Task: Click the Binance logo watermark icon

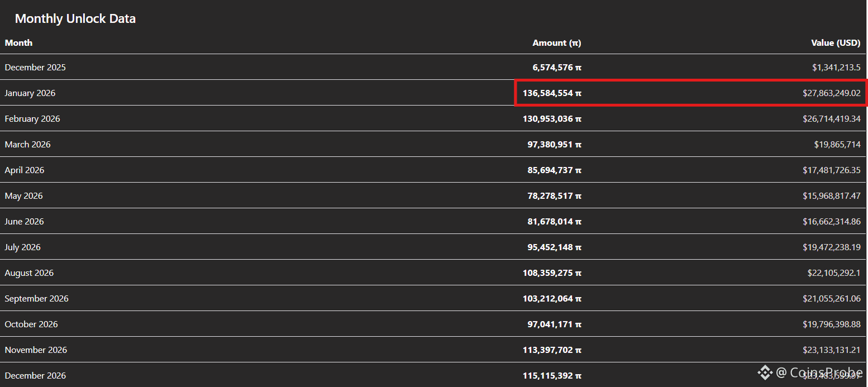Action: 764,372
